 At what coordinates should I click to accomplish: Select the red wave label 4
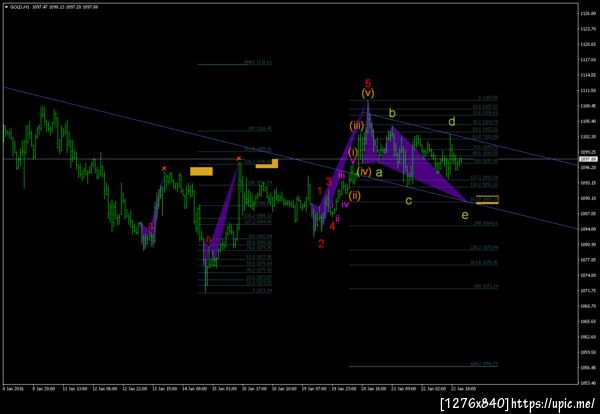coord(332,226)
